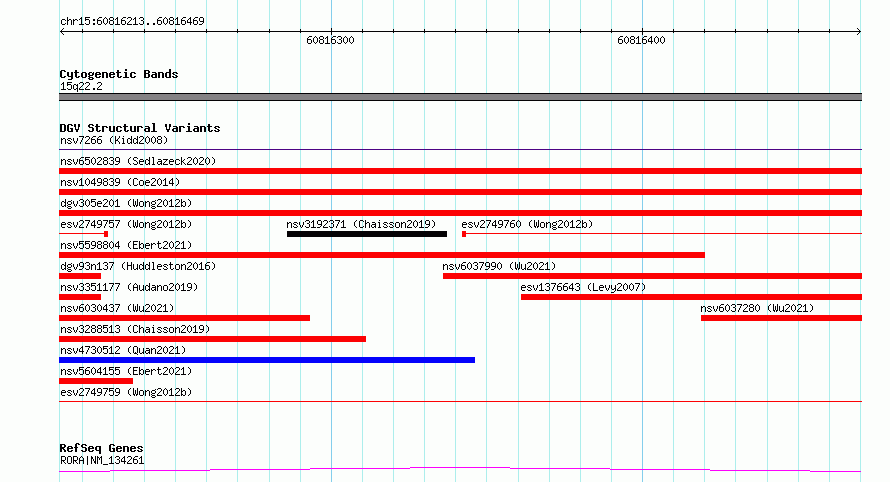Click the magenta RORA gene line

coord(460,470)
